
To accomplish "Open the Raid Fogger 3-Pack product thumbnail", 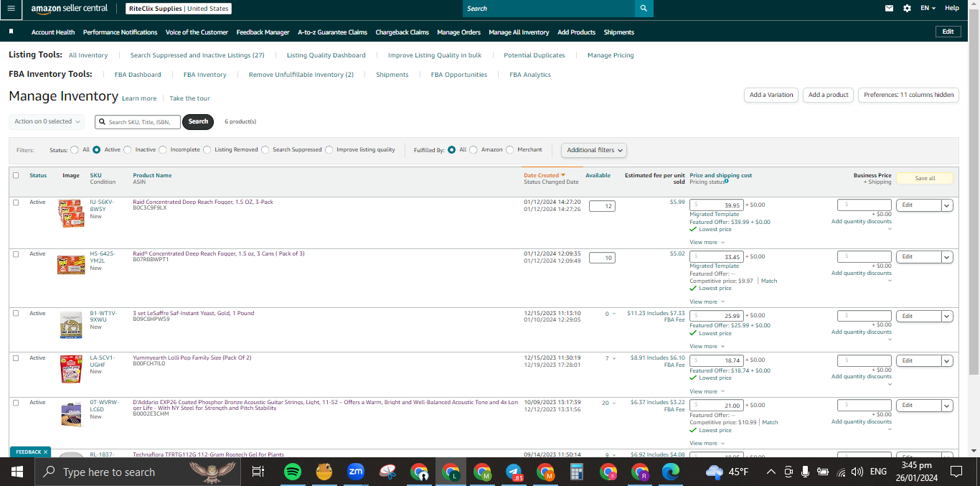I will point(71,214).
